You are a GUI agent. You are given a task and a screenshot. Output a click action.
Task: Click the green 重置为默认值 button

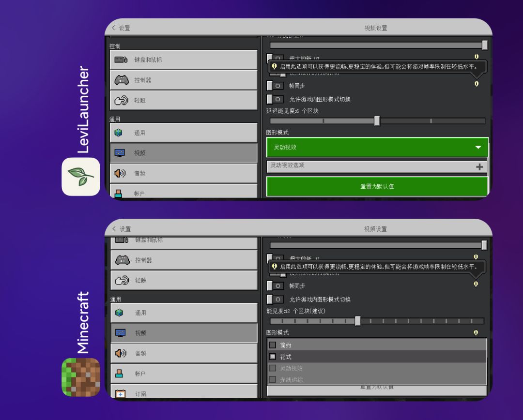tap(377, 186)
